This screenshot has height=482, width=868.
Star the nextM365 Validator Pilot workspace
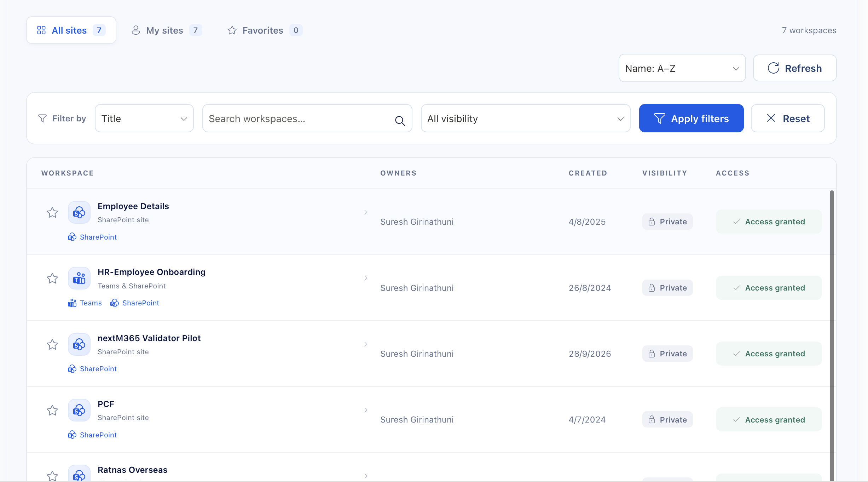pos(52,344)
